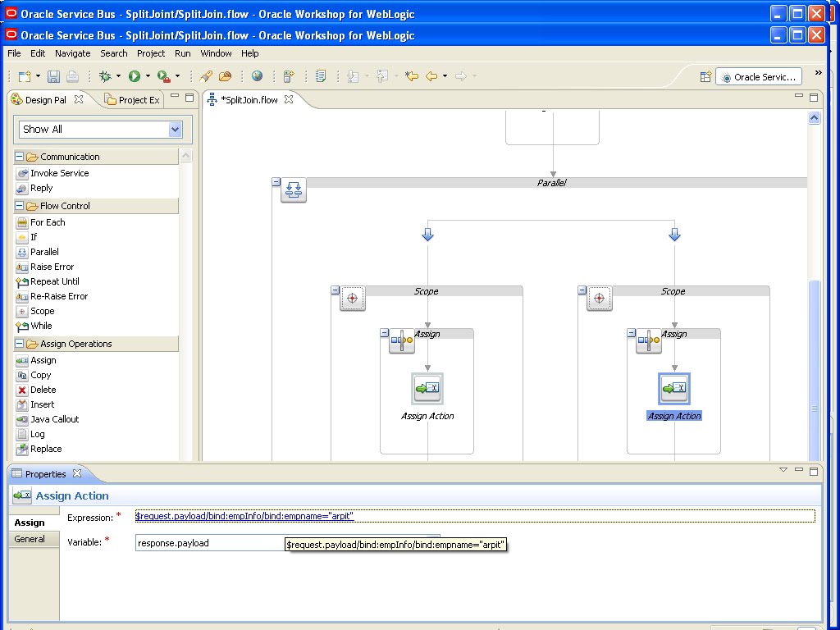Click the Parallel node icon in flow
This screenshot has width=840, height=630.
(294, 189)
